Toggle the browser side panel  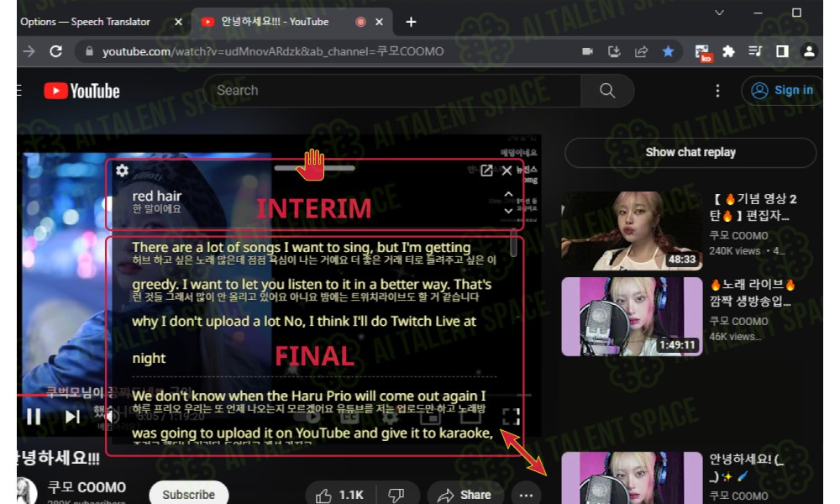coord(782,51)
